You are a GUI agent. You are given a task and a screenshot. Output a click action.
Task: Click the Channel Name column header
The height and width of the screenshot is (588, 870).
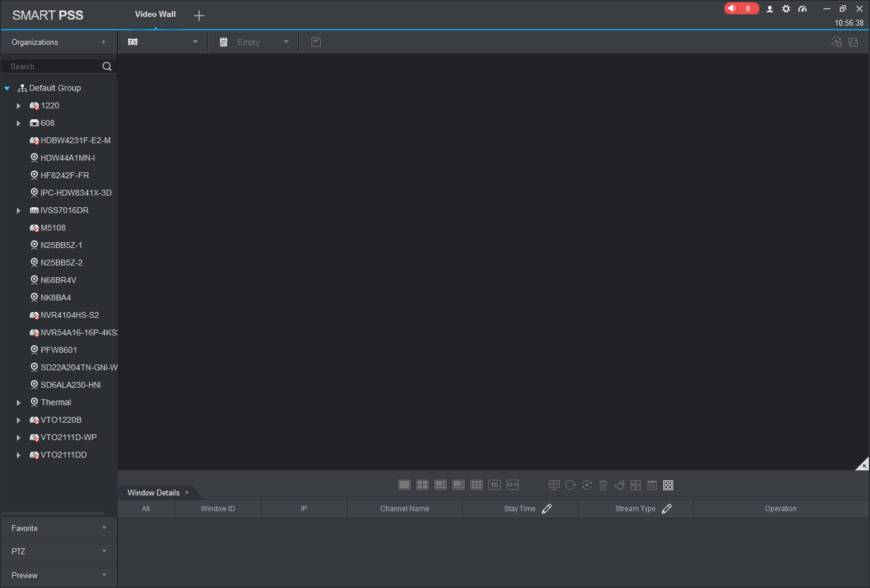pos(405,509)
